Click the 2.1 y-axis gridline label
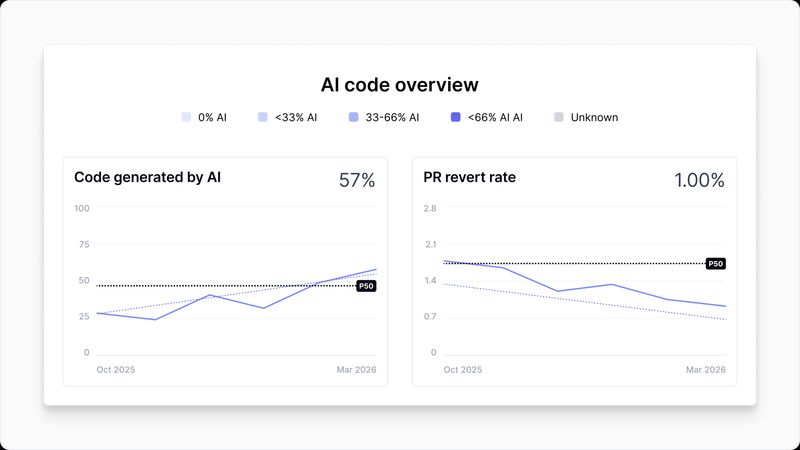The image size is (800, 450). point(430,244)
